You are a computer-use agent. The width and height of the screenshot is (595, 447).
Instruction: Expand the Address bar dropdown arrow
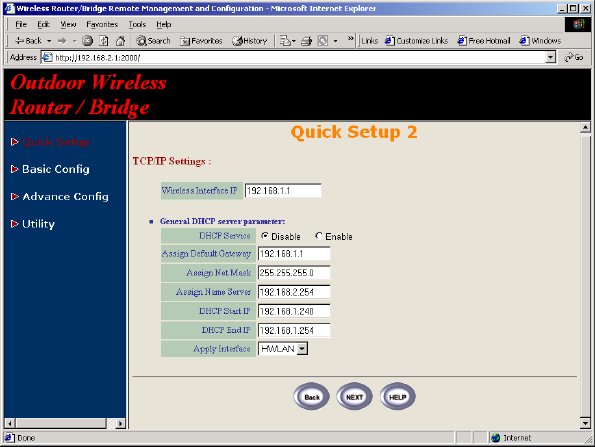tap(550, 57)
